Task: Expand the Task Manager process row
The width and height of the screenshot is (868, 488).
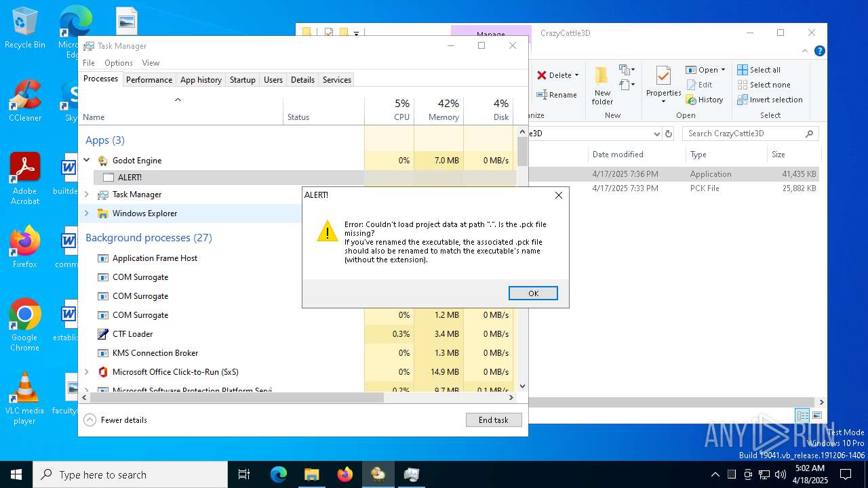Action: point(87,195)
